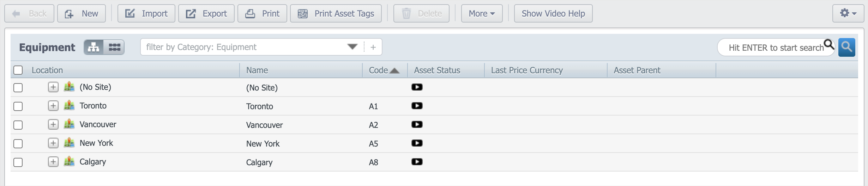Expand the Toronto location node
The image size is (868, 186).
coord(53,106)
